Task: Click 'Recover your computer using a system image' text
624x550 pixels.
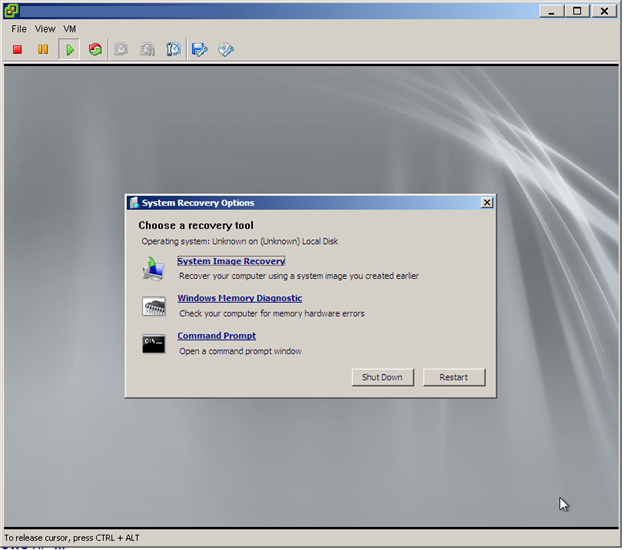Action: 299,276
